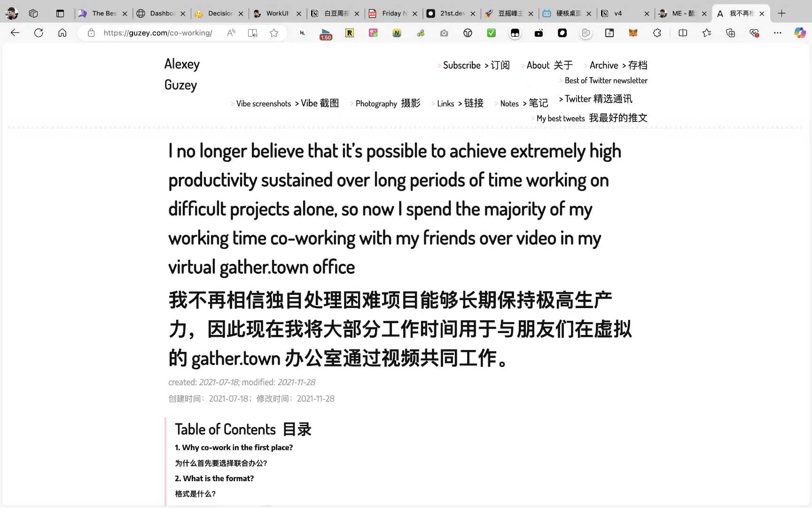Open the Extensions puzzle piece menu
Image resolution: width=812 pixels, height=508 pixels.
(x=657, y=33)
